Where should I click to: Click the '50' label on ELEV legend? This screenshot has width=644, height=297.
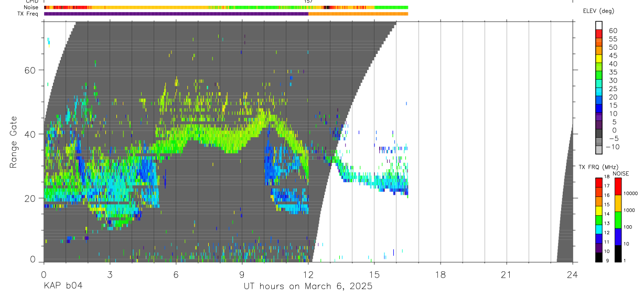pos(613,47)
